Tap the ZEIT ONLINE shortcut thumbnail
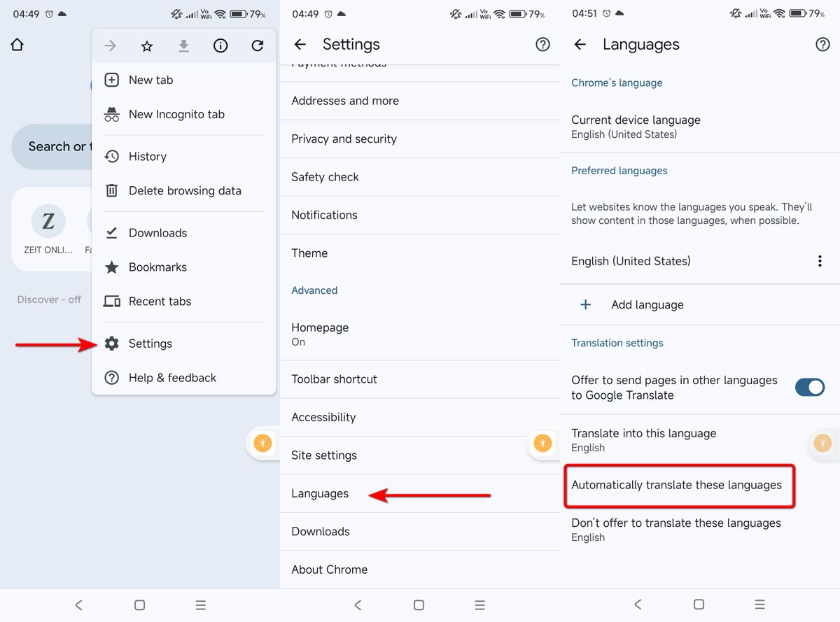Viewport: 840px width, 622px height. (x=48, y=222)
